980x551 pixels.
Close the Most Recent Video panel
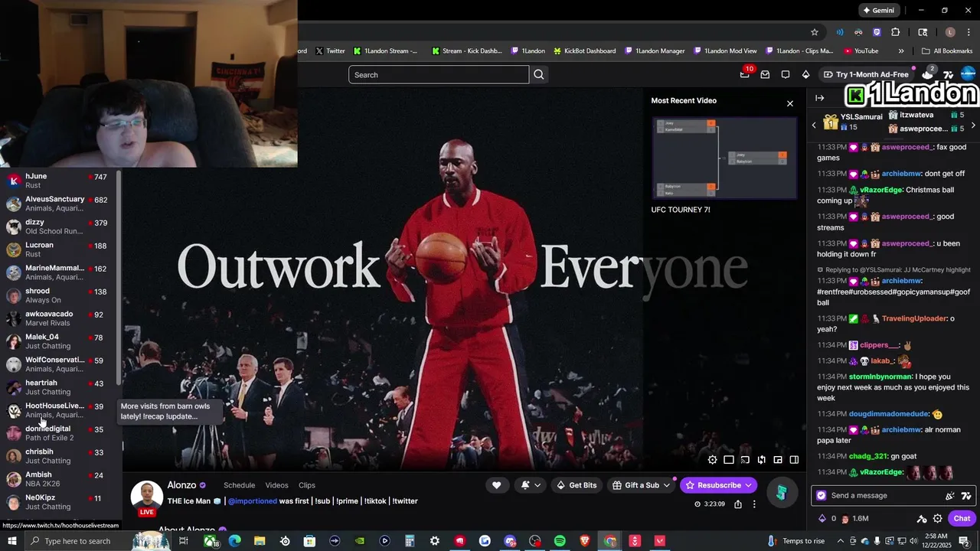(790, 103)
